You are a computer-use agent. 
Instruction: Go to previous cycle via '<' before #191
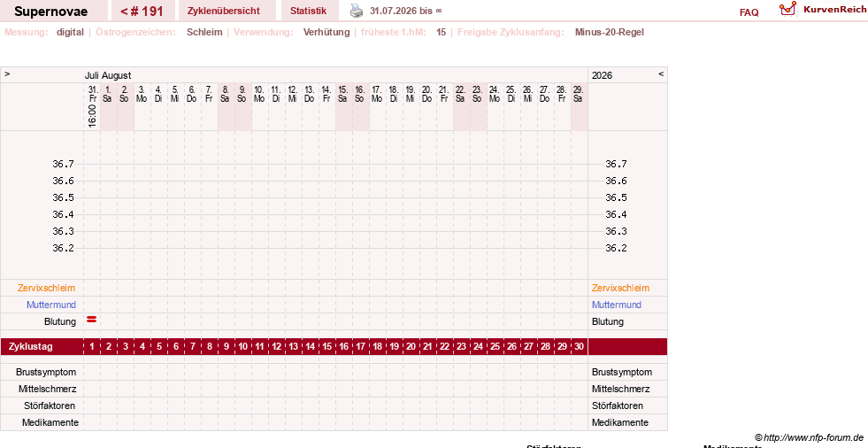(x=125, y=12)
